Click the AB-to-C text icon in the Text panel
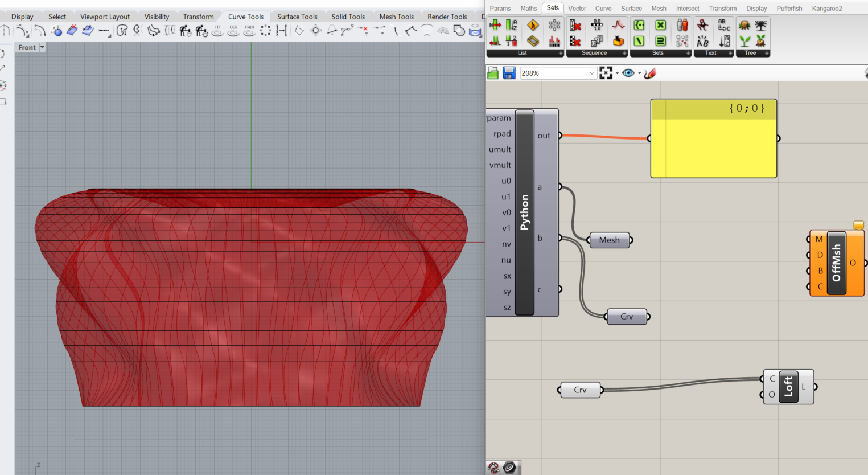The image size is (868, 475). (x=724, y=25)
